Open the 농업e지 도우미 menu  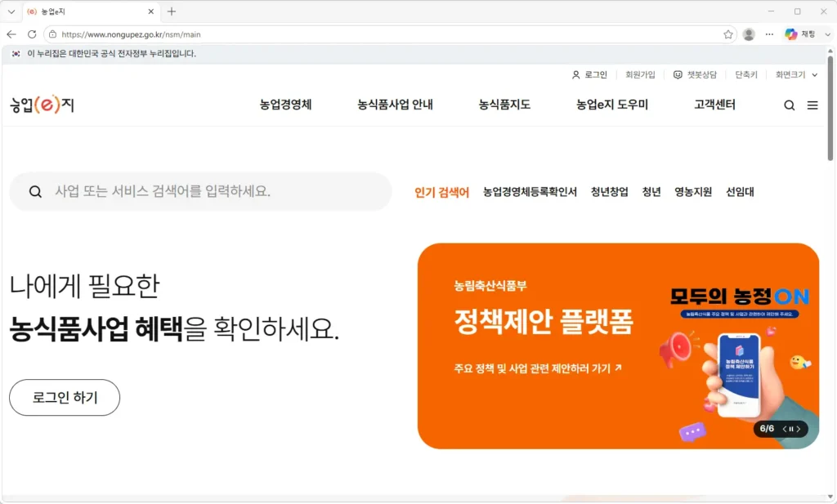pyautogui.click(x=612, y=105)
